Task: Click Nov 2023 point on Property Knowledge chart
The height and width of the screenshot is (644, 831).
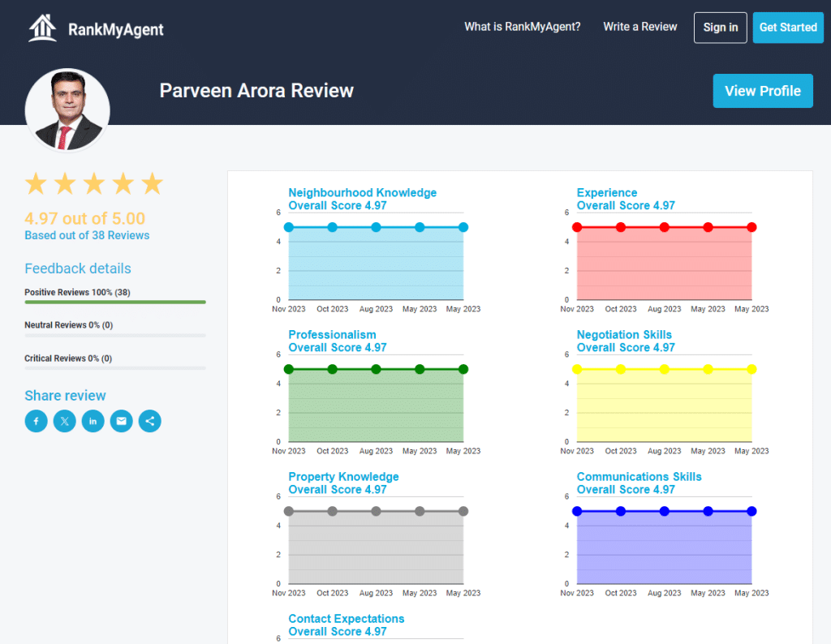Action: pyautogui.click(x=289, y=511)
